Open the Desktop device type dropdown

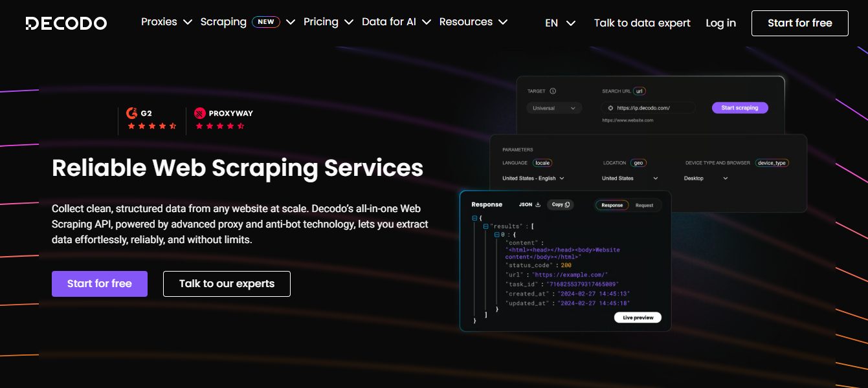706,178
